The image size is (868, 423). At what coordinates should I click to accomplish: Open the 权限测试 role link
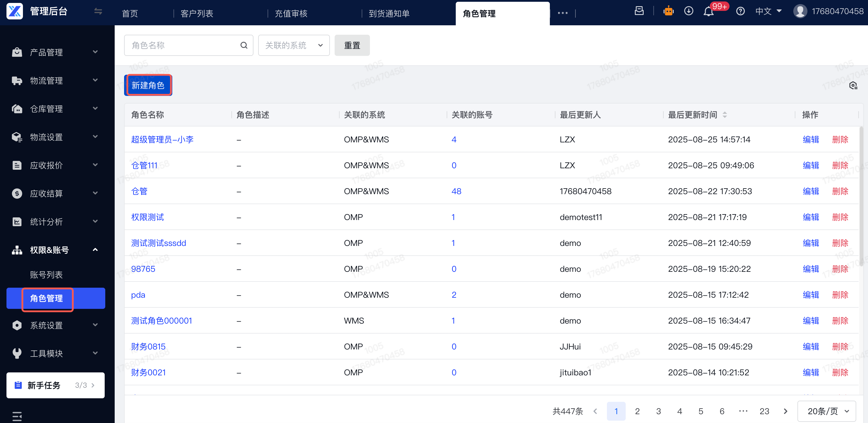pyautogui.click(x=148, y=217)
